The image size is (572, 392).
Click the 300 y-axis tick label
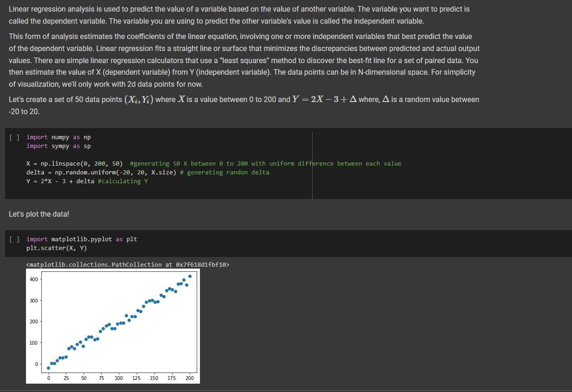[x=33, y=301]
